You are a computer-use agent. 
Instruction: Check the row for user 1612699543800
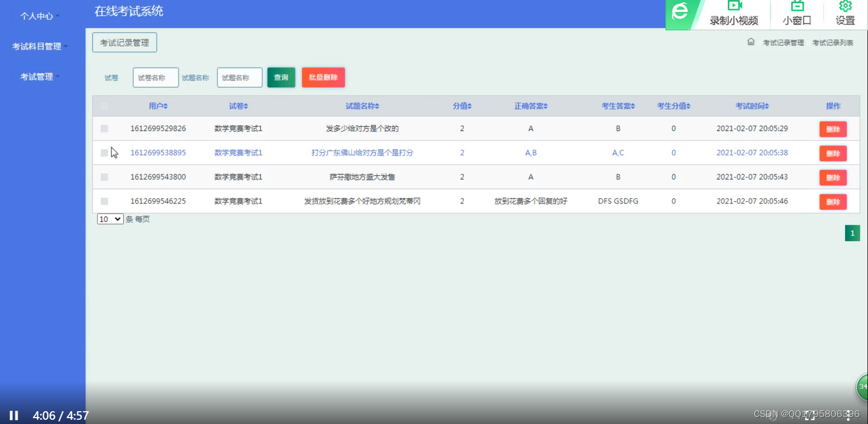pos(104,177)
